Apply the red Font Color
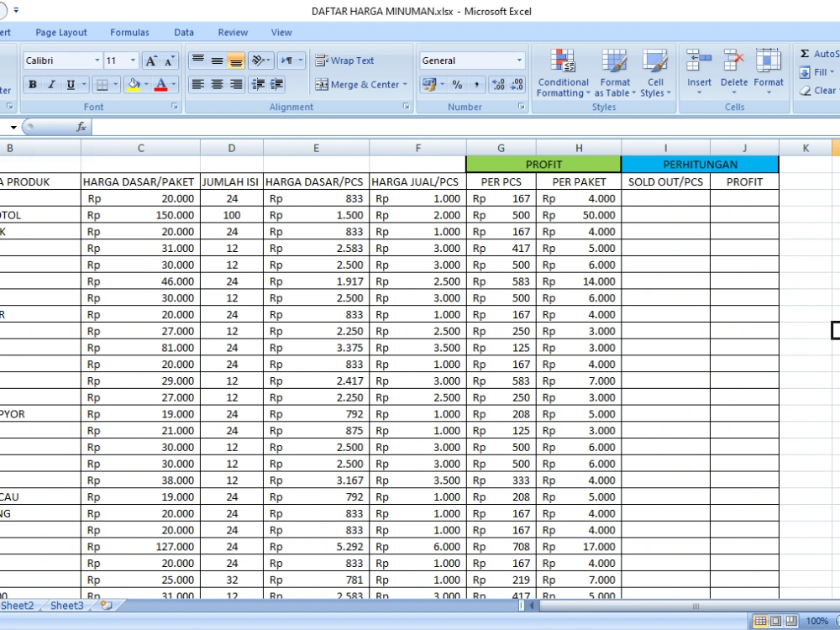Screen dimensions: 840x630 point(160,85)
